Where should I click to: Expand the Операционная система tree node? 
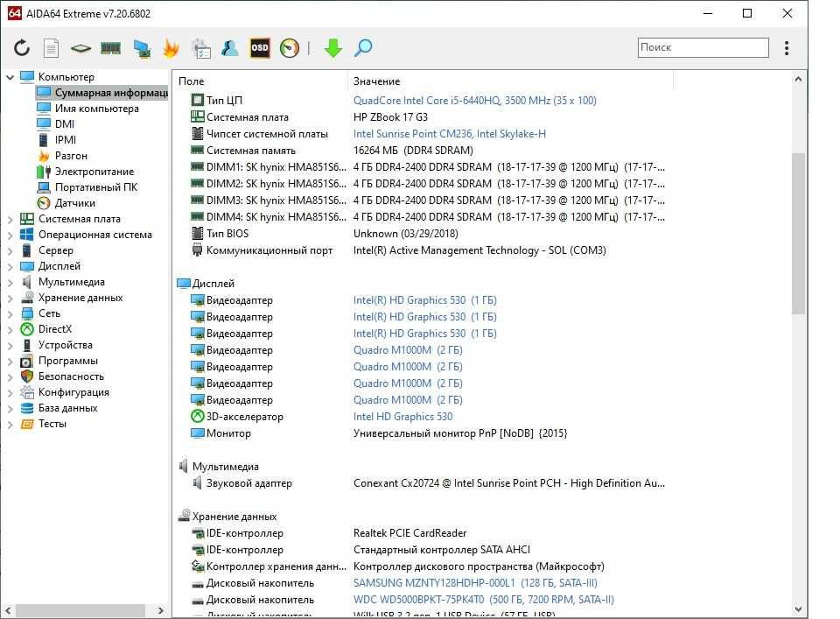(10, 235)
